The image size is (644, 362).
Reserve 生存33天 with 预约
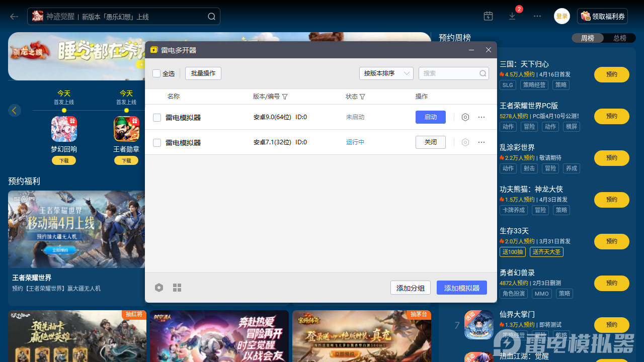[612, 241]
